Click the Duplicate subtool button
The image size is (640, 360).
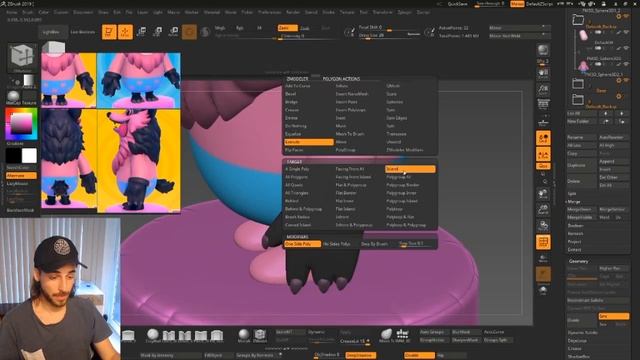pos(581,165)
